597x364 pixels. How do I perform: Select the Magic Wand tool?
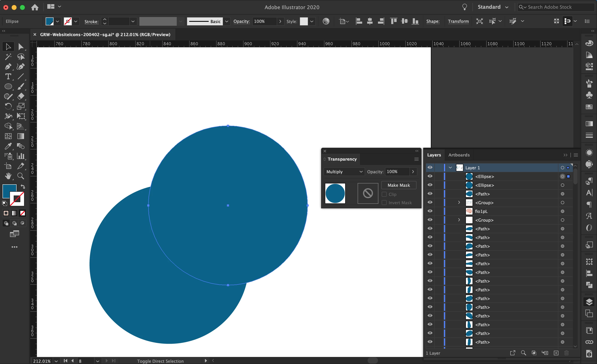click(8, 56)
